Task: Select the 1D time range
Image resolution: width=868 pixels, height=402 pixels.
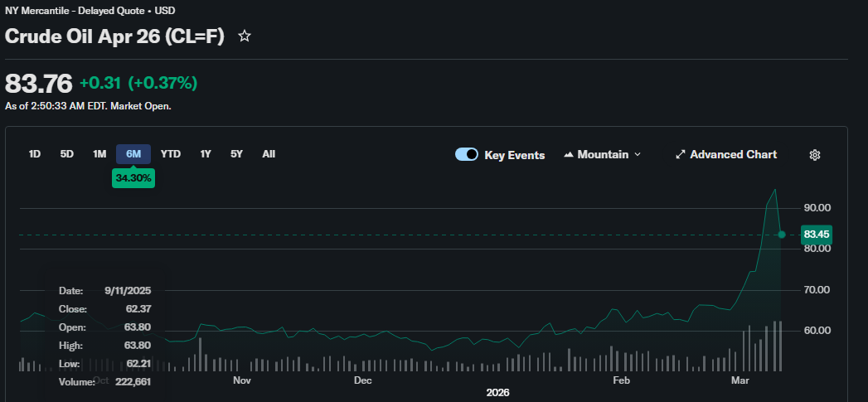Action: pos(34,154)
